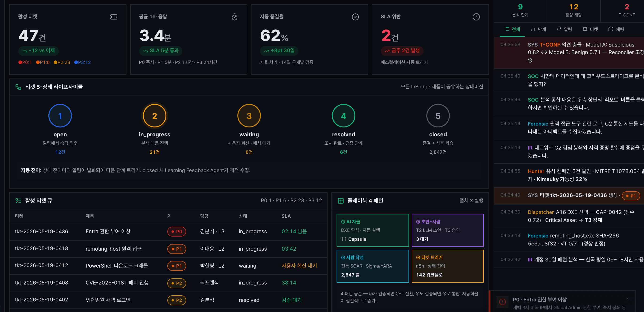Click the 사용자 회신 대기 SLA cell
The width and height of the screenshot is (644, 312).
click(299, 265)
